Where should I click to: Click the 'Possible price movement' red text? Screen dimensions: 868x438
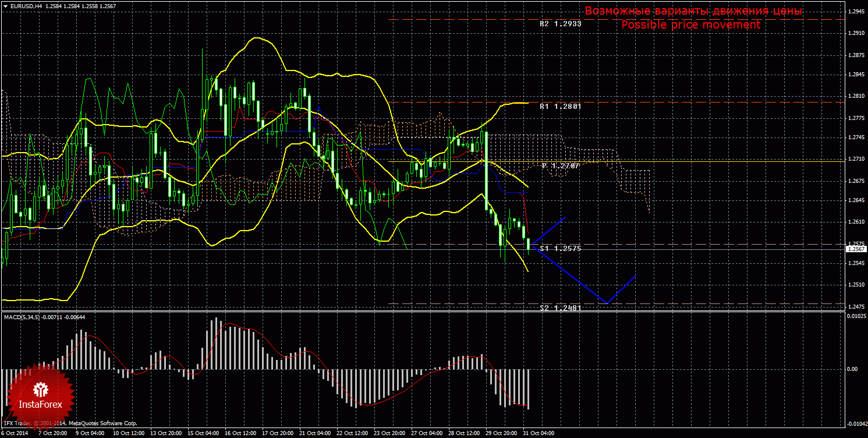pos(690,25)
